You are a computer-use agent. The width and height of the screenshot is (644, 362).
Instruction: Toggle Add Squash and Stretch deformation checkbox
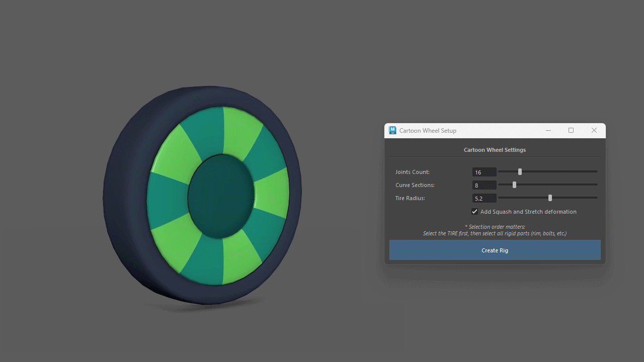474,212
